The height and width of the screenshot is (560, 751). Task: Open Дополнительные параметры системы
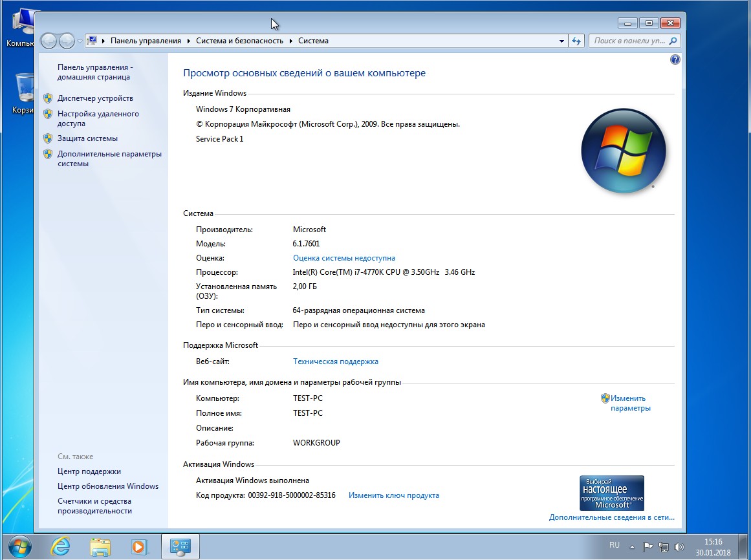click(110, 159)
